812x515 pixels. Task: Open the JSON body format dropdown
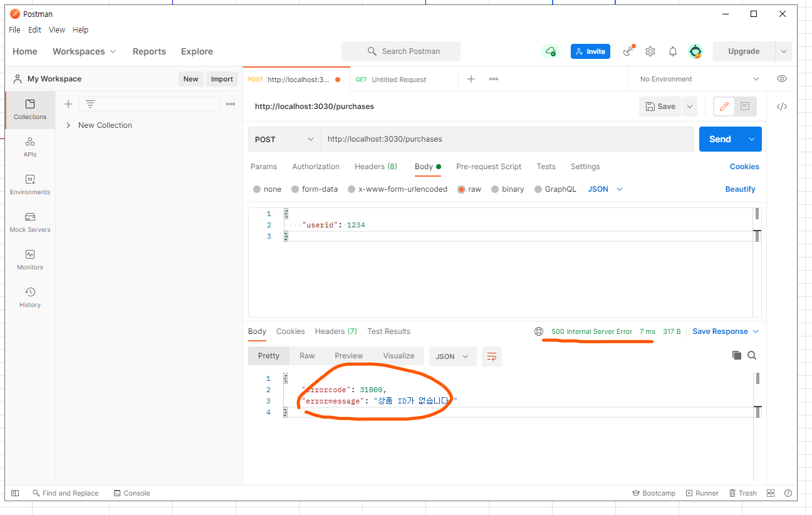[605, 189]
